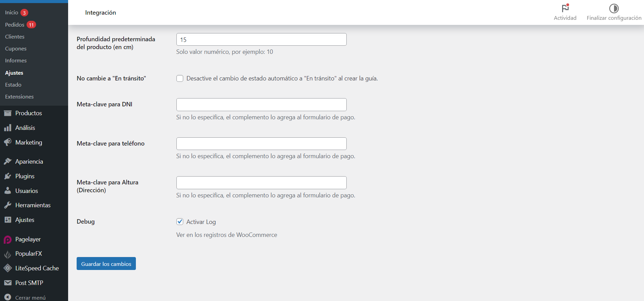Open the Productos menu icon

7,113
